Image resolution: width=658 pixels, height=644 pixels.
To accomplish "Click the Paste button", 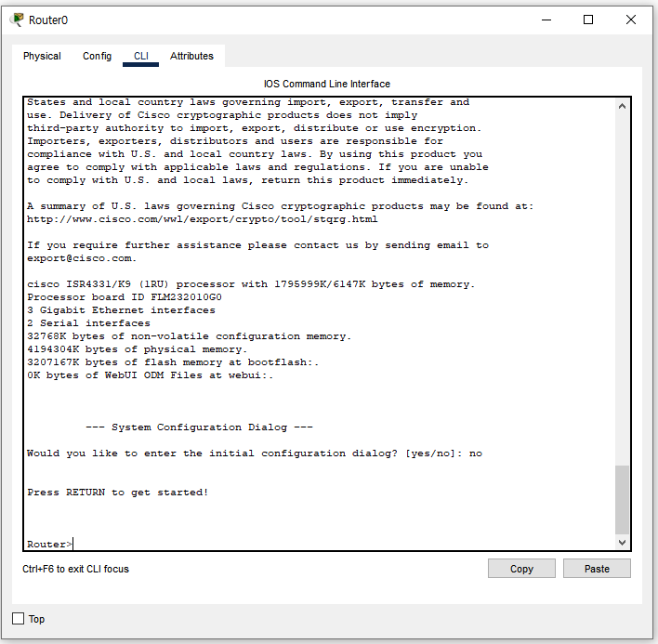I will tap(597, 569).
